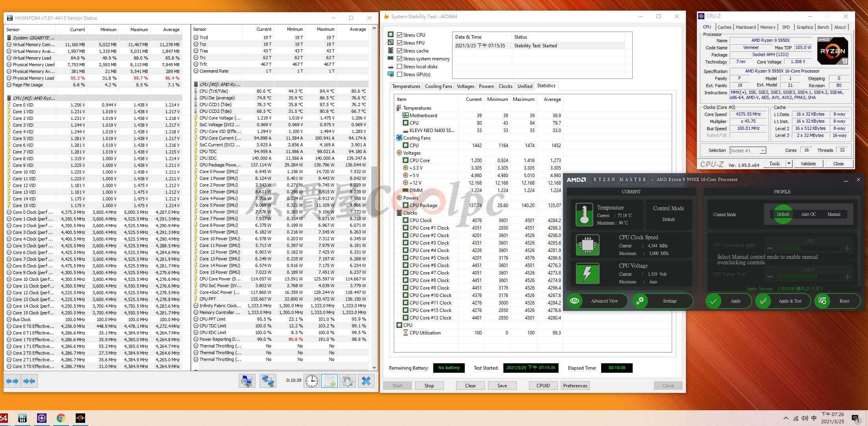Open Voltages tab in AIDA64
This screenshot has width=868, height=426.
coord(465,86)
